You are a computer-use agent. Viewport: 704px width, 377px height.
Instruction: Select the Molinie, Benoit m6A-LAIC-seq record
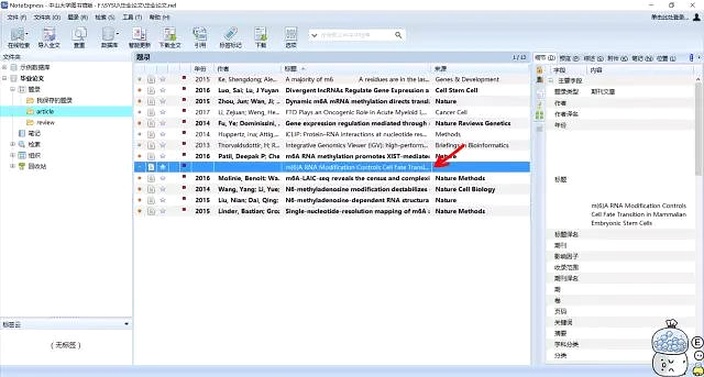click(x=332, y=178)
